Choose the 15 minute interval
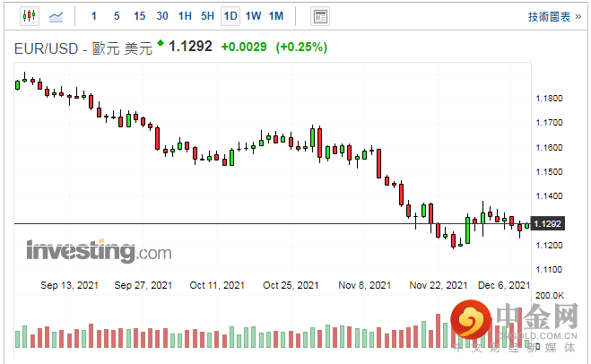 click(x=140, y=16)
